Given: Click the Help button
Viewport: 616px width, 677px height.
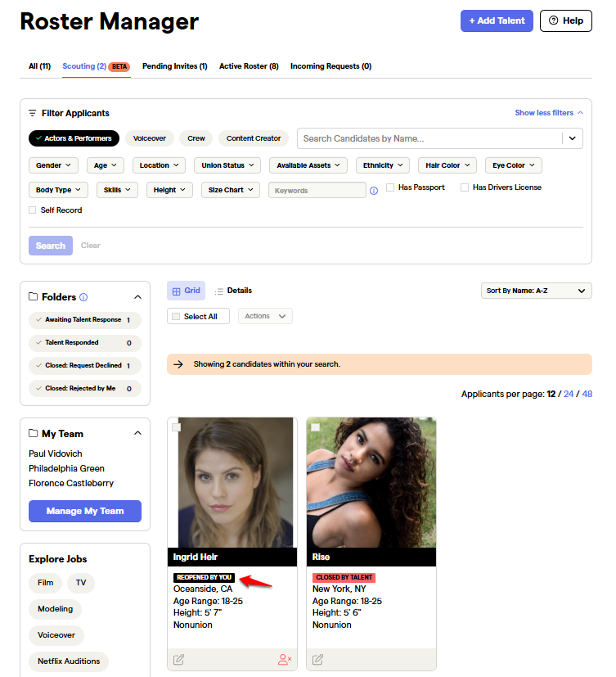Looking at the screenshot, I should coord(566,20).
